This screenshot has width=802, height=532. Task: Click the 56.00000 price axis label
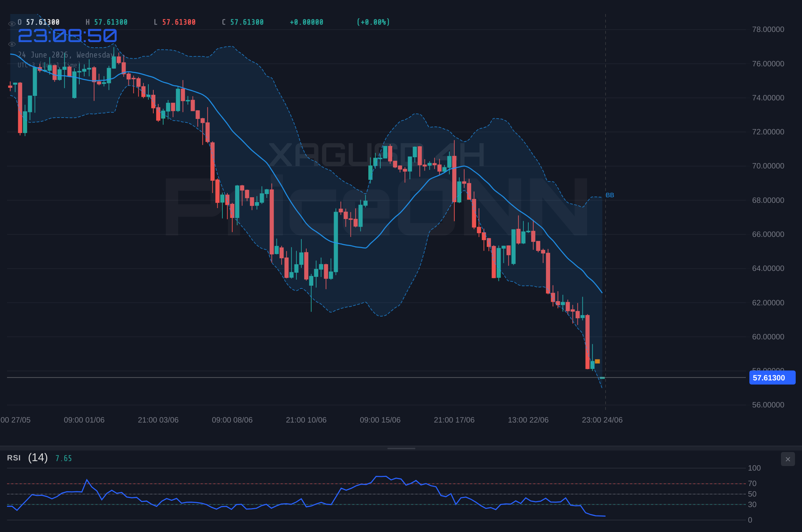tap(768, 405)
